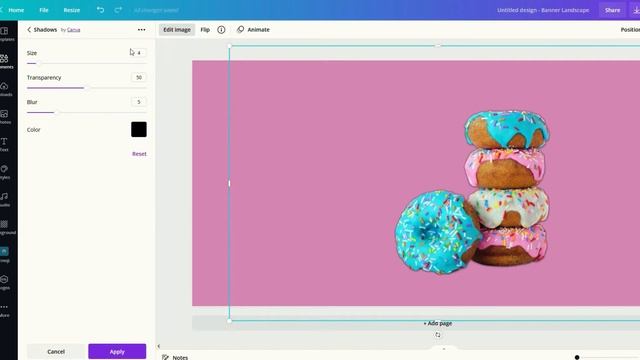Click the design title text

tap(543, 10)
